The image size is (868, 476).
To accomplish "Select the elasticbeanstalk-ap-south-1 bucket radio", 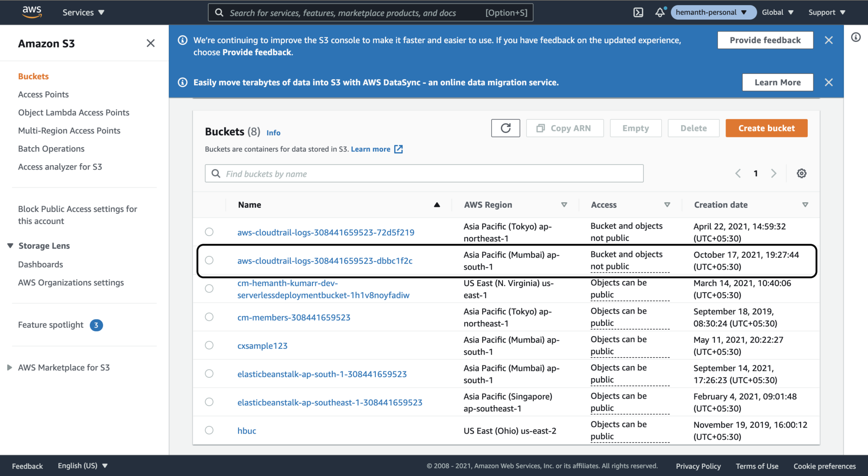I will point(209,374).
